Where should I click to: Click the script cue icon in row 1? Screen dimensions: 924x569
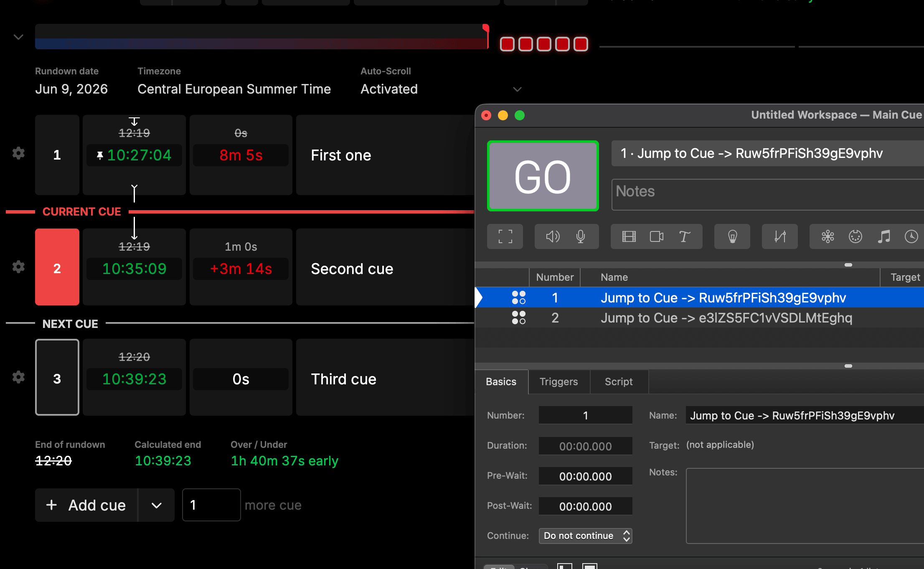tap(519, 297)
